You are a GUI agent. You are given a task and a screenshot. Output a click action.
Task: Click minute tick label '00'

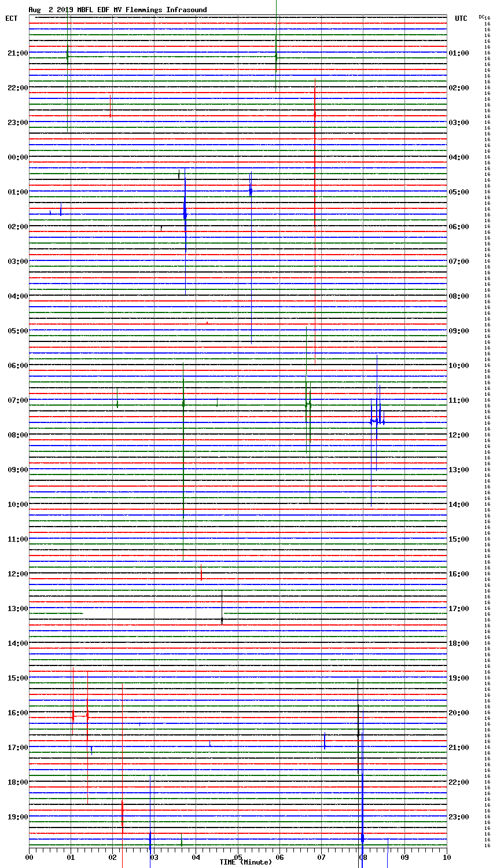click(x=29, y=858)
